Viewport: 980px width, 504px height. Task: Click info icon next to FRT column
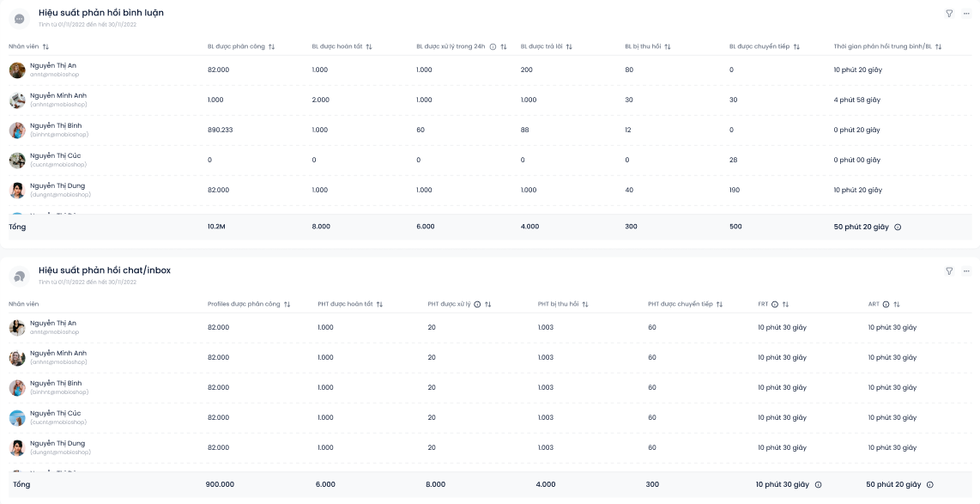(775, 304)
